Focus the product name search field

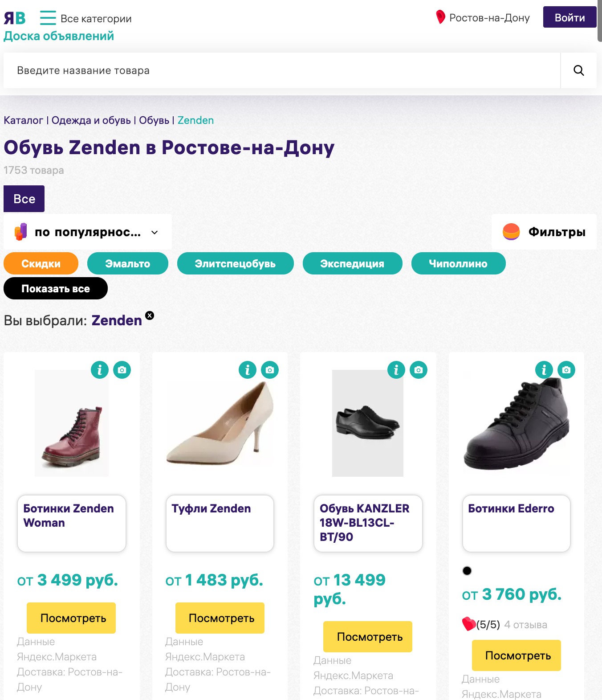(x=282, y=70)
